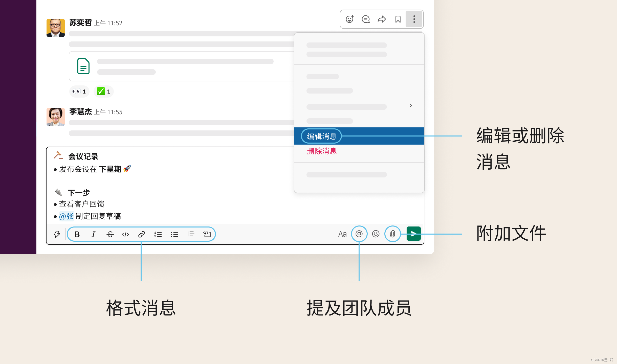The image size is (617, 364).
Task: Click the 上午 11:55 timestamp
Action: [108, 112]
